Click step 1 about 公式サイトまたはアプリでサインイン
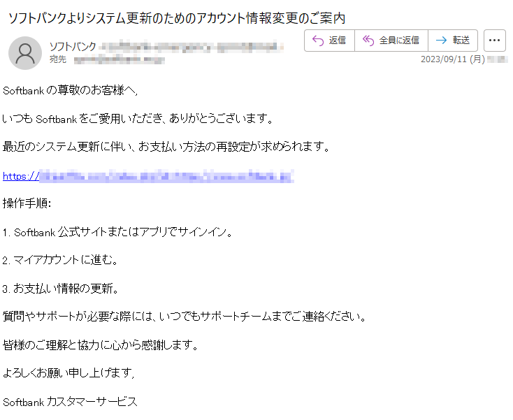The height and width of the screenshot is (420, 513). pos(118,232)
